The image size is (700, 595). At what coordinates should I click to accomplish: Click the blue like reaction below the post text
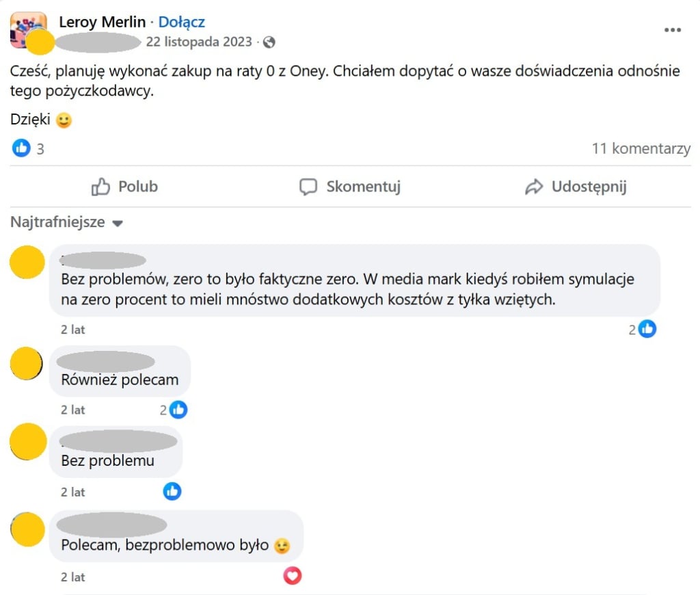tap(21, 148)
